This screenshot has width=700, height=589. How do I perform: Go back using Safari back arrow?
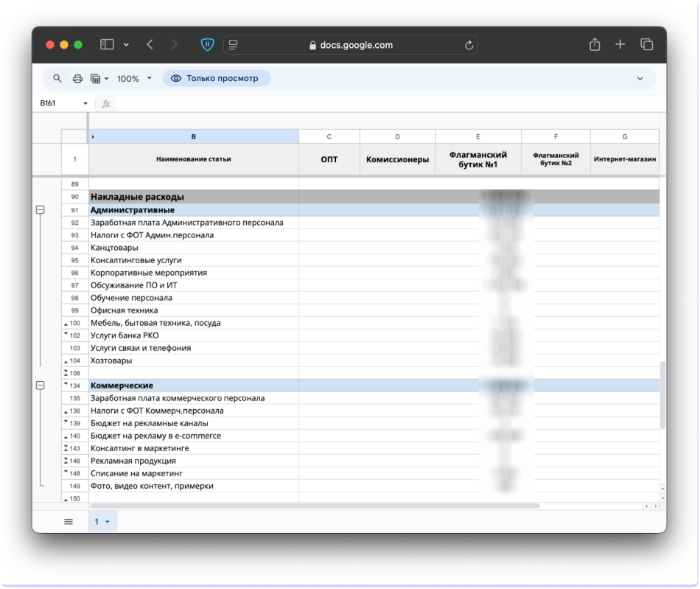(150, 45)
